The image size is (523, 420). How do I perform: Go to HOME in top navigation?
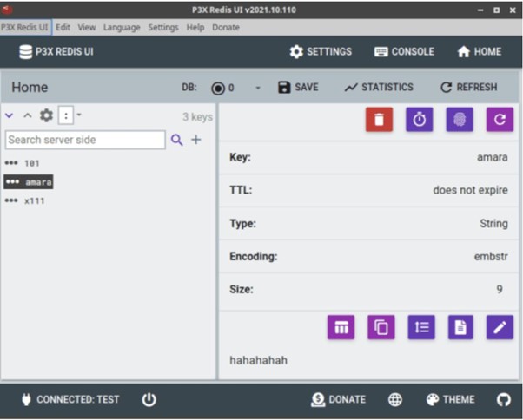480,51
